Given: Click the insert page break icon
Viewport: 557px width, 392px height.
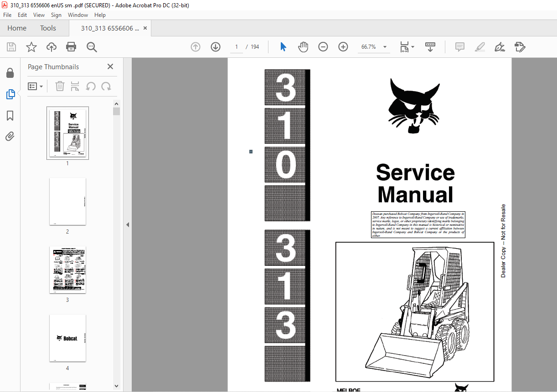Looking at the screenshot, I should [x=75, y=86].
